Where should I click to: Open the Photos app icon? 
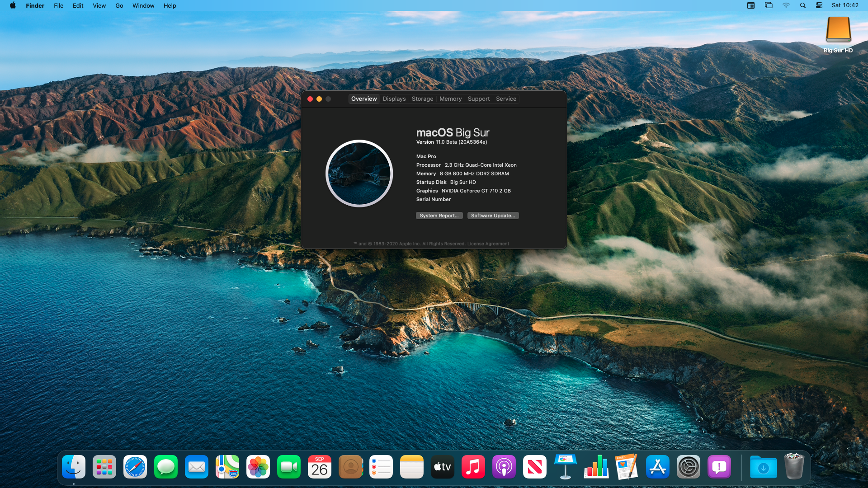(258, 467)
